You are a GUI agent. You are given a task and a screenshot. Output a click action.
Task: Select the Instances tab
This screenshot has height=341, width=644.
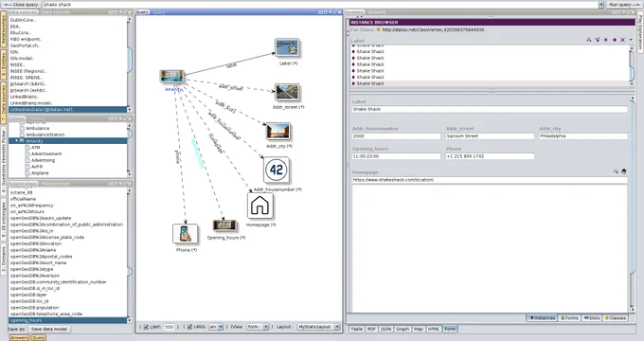542,318
